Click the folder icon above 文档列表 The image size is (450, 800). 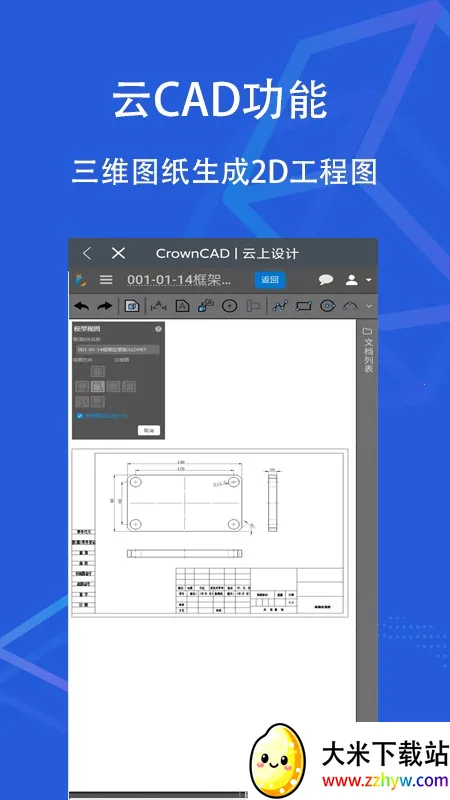coord(367,331)
